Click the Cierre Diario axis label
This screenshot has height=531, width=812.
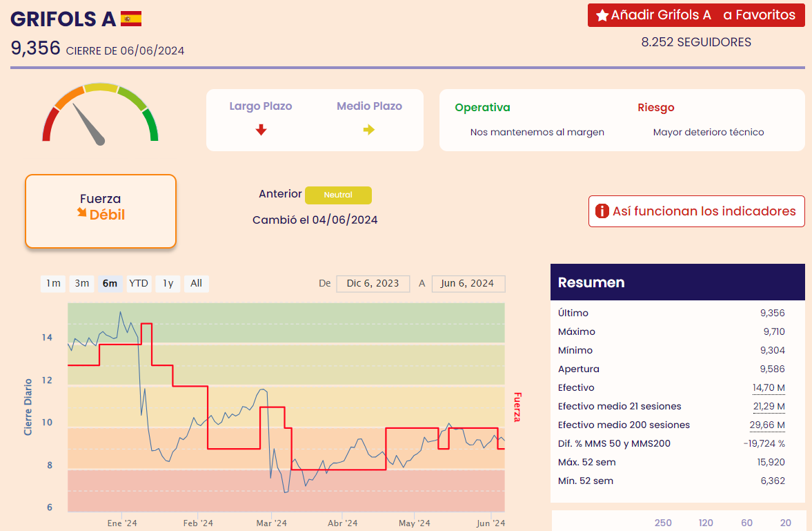coord(28,407)
